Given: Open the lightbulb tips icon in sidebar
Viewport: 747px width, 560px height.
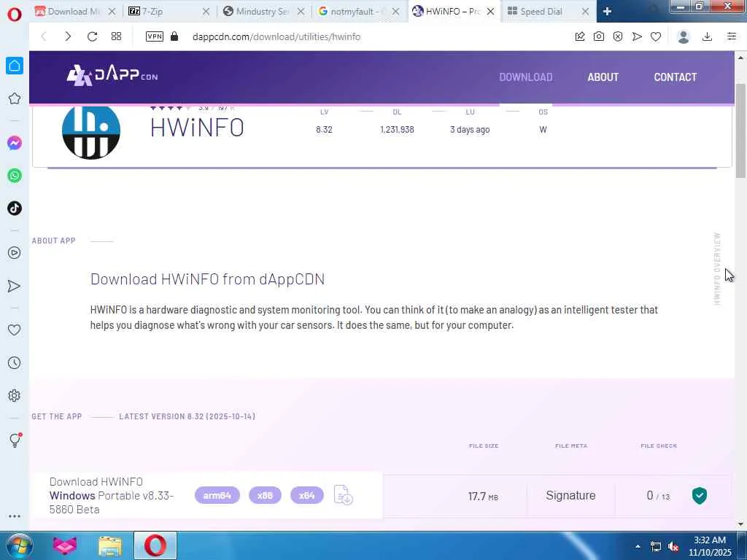Looking at the screenshot, I should [x=15, y=440].
